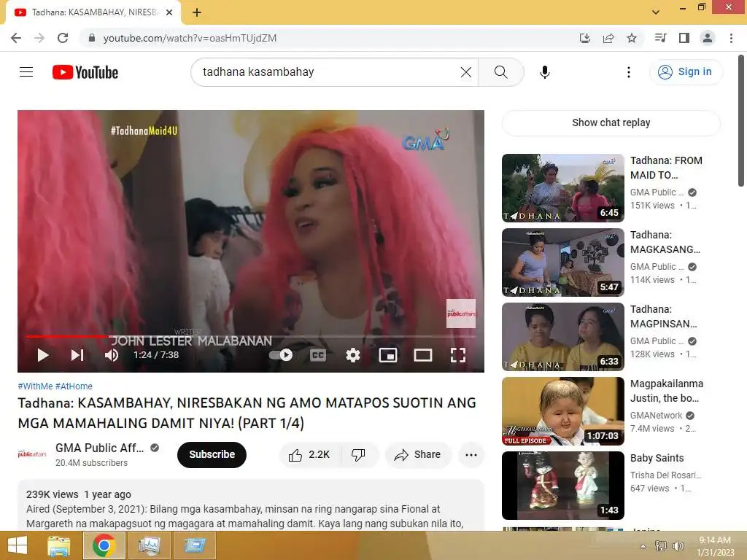
Task: Select the Tadhana browser tab
Action: [93, 12]
